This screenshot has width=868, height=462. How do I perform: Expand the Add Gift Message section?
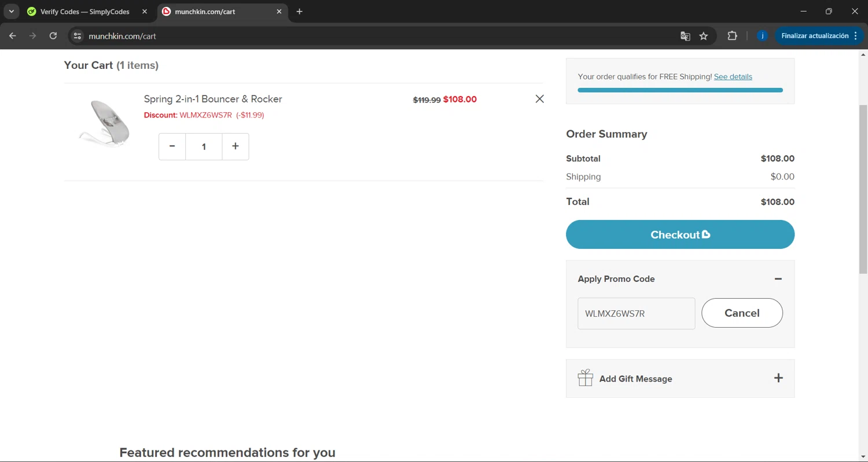(778, 378)
